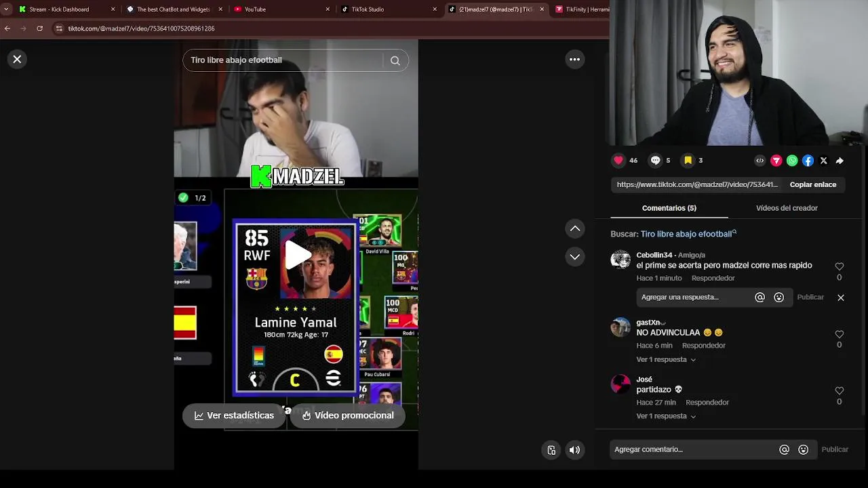This screenshot has height=488, width=868.
Task: Open the browser tab search dropdown
Action: [6, 9]
